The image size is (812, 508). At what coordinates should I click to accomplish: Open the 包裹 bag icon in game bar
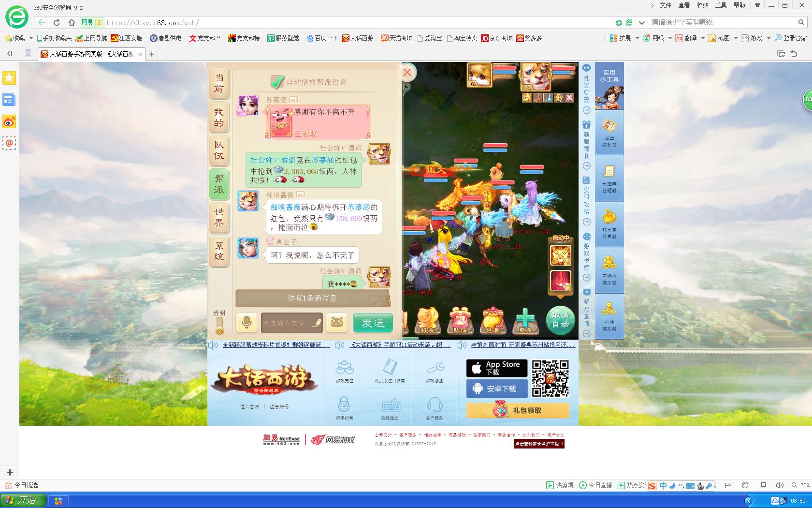493,321
